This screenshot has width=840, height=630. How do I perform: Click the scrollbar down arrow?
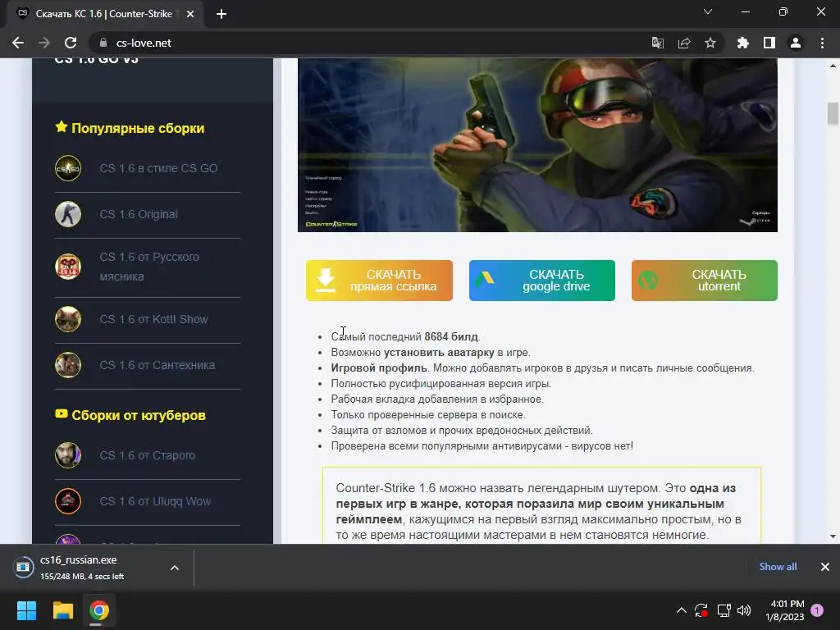(x=833, y=536)
